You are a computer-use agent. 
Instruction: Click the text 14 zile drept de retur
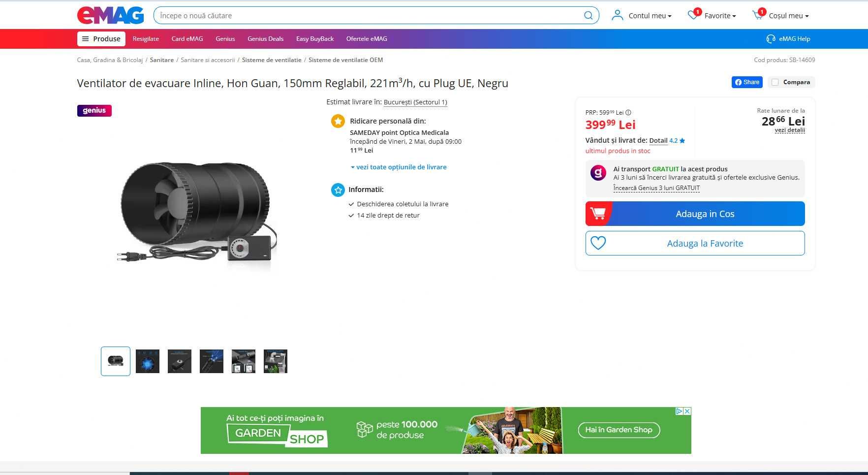pos(388,216)
